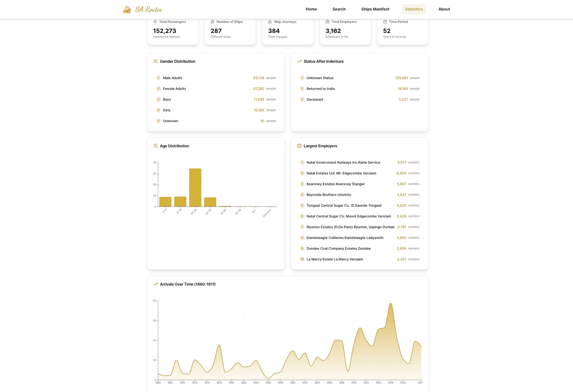Click the Age Distribution people icon
The image size is (573, 392).
point(155,146)
